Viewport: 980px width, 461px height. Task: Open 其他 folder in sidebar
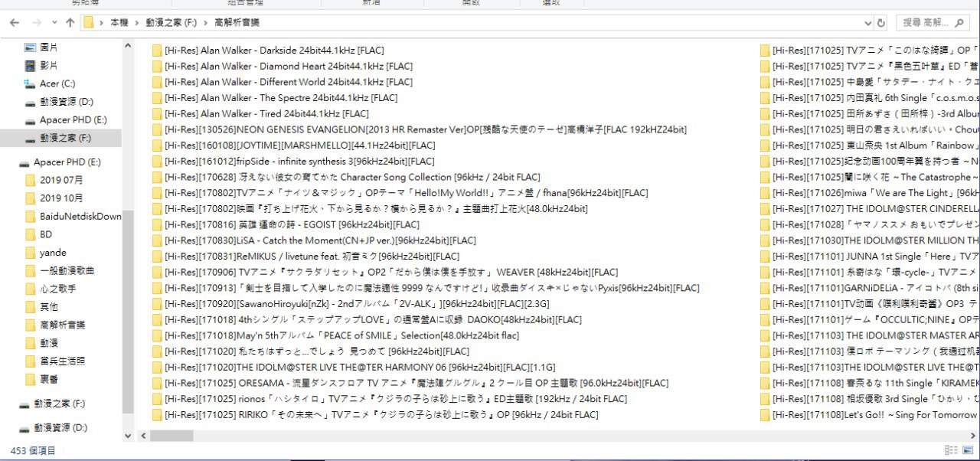tap(48, 307)
